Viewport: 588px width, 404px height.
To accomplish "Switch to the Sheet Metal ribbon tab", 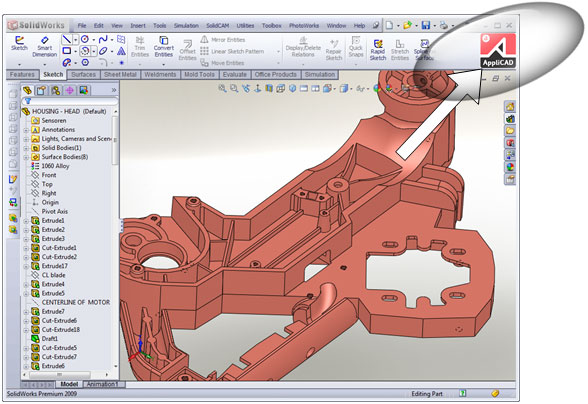I will tap(120, 75).
